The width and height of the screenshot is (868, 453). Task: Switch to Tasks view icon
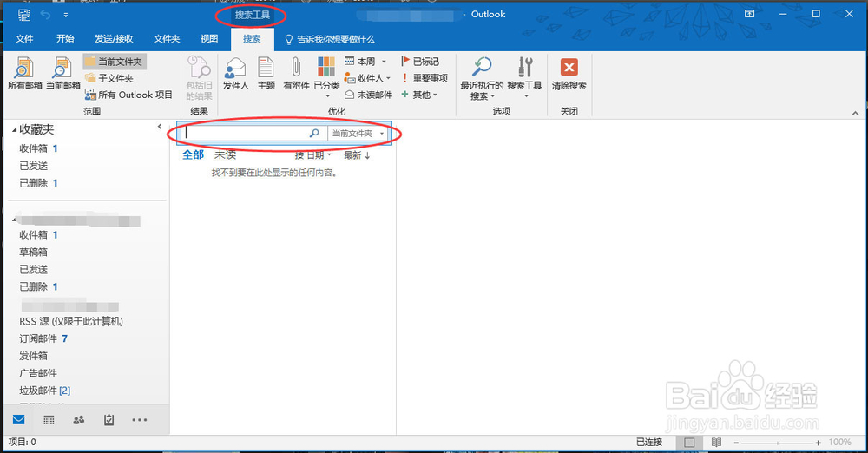(108, 420)
